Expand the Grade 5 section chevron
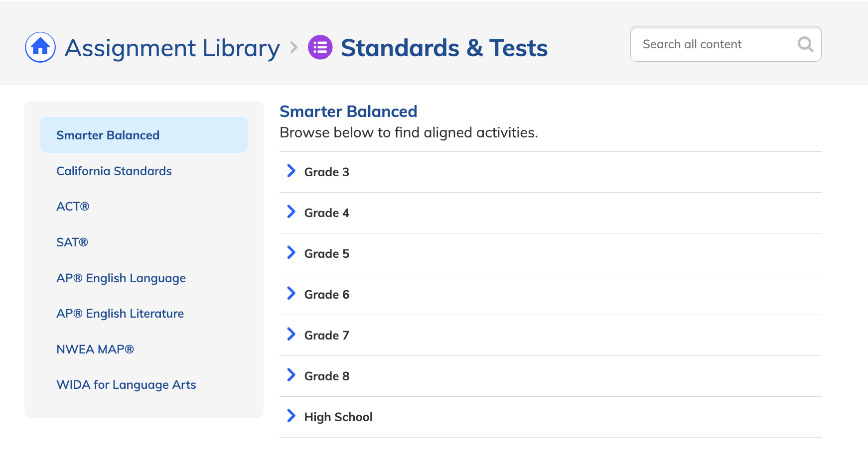This screenshot has width=868, height=459. (x=291, y=253)
